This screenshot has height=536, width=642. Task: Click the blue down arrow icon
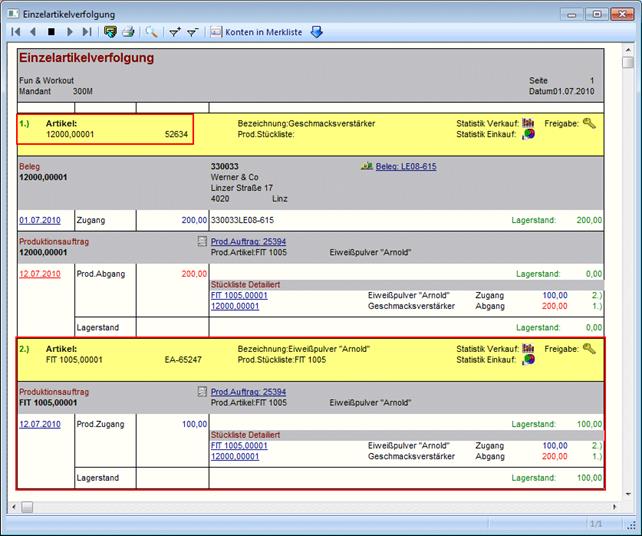[x=317, y=32]
